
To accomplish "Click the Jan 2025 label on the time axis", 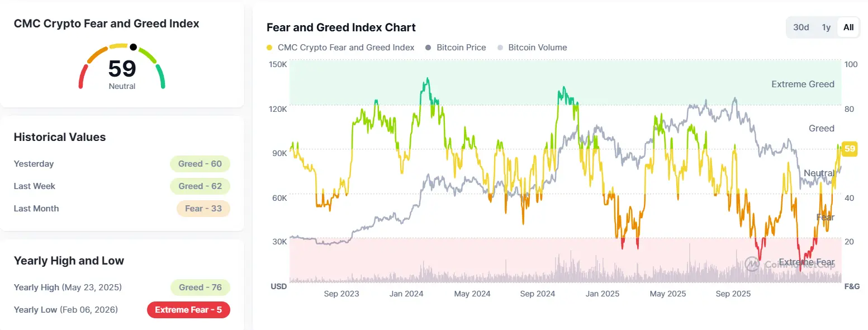I will pos(603,294).
